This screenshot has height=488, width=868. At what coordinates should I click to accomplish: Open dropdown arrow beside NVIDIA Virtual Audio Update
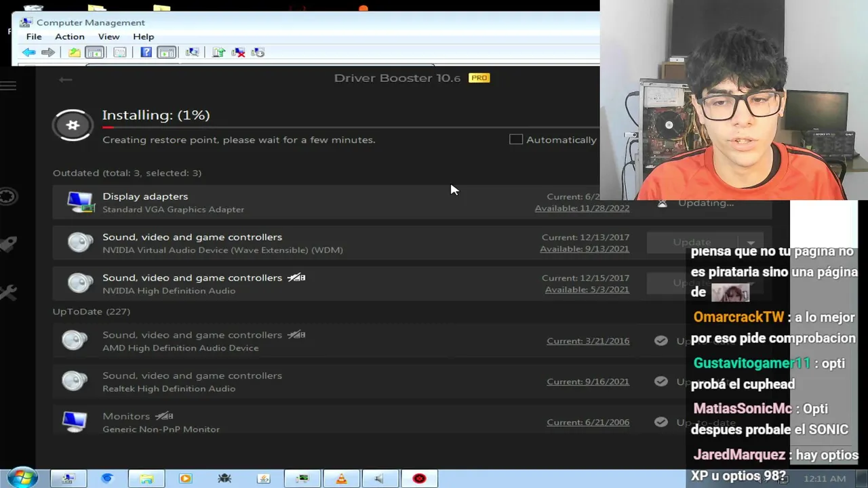tap(751, 243)
